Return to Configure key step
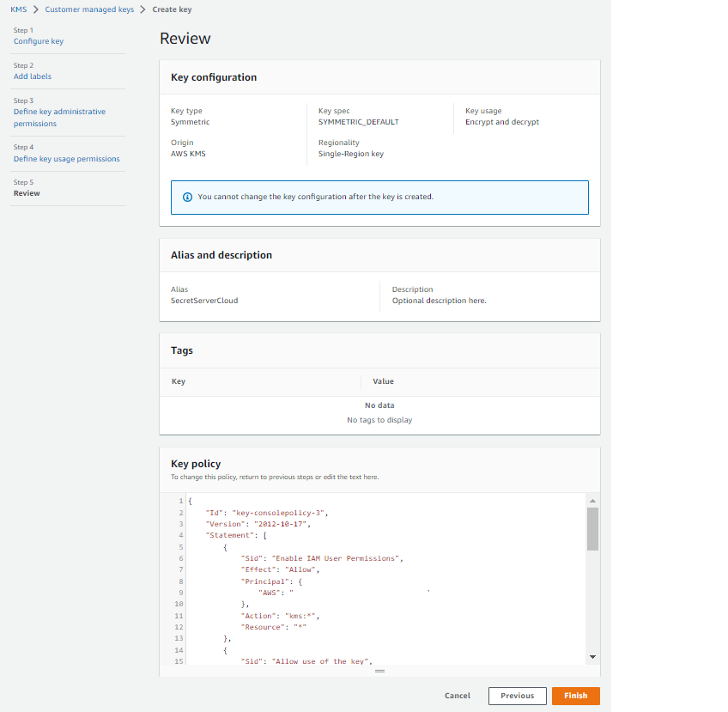The height and width of the screenshot is (712, 728). (x=38, y=41)
